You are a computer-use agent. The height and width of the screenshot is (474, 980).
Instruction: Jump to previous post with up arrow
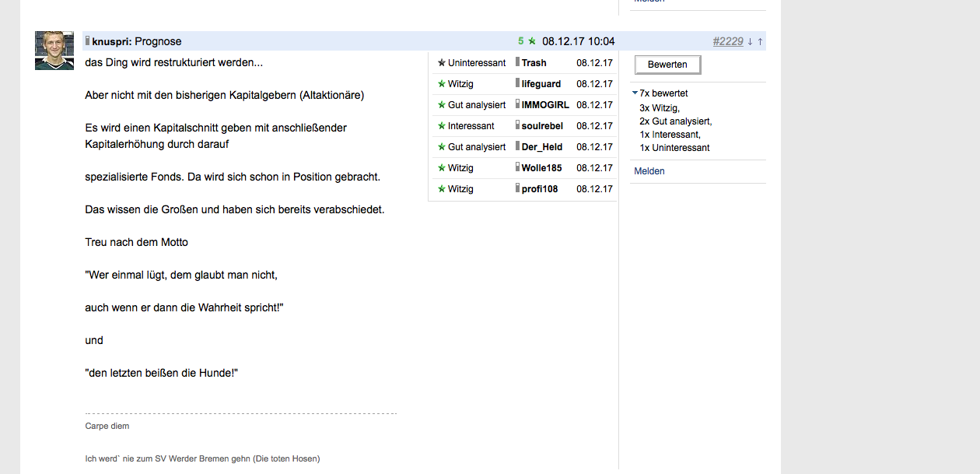[760, 41]
